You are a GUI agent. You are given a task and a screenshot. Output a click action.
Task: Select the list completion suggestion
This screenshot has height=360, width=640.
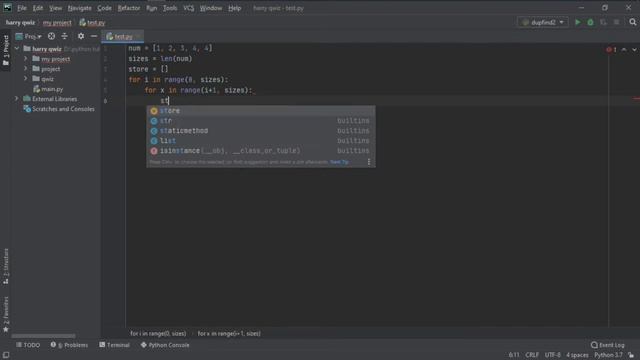261,141
